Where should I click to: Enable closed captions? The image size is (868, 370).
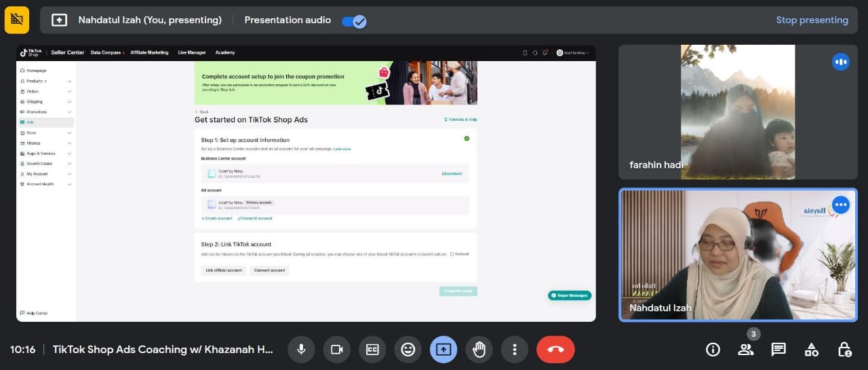click(372, 350)
